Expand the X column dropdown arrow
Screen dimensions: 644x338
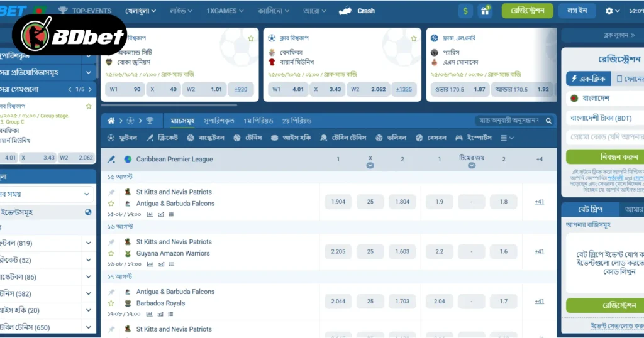(x=370, y=165)
